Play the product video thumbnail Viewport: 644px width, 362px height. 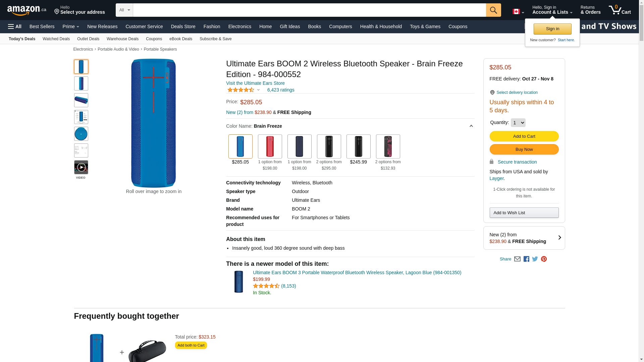pyautogui.click(x=81, y=167)
